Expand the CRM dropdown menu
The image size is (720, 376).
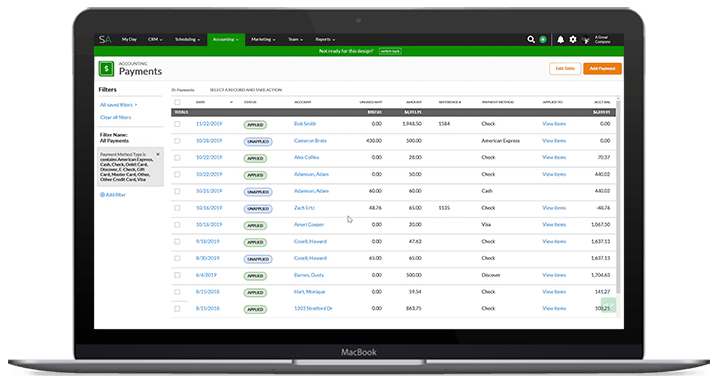[155, 39]
